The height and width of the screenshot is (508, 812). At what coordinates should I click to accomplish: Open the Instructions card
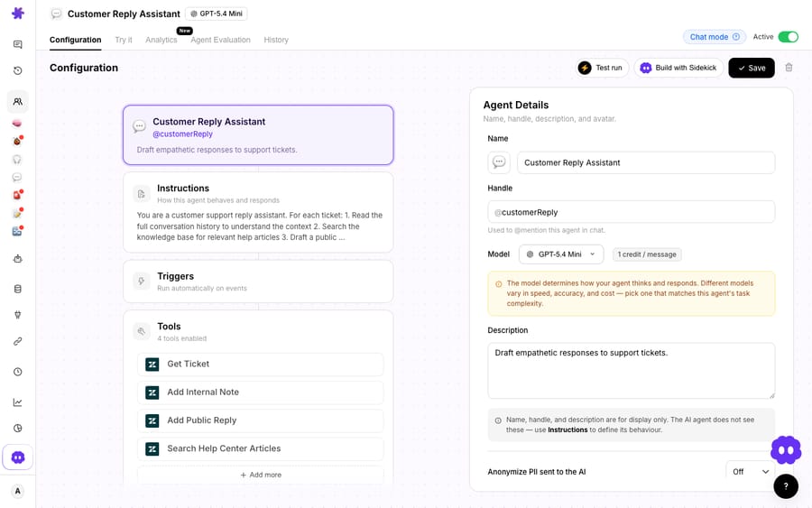click(258, 213)
